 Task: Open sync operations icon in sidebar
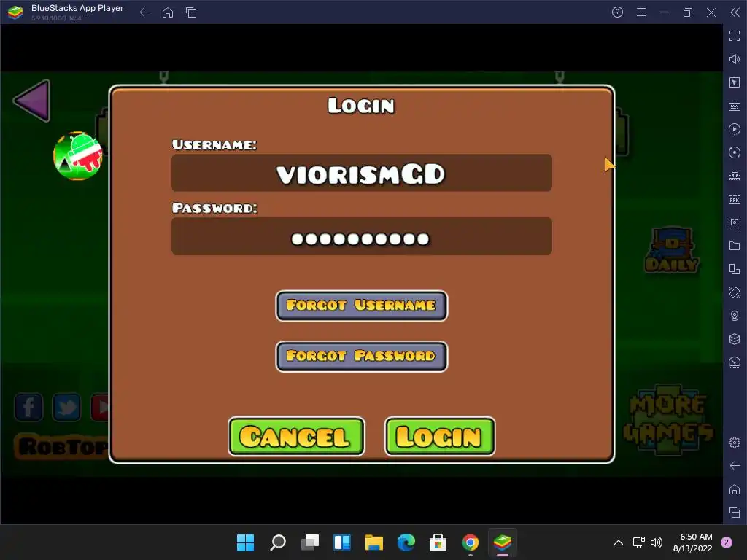click(x=735, y=152)
